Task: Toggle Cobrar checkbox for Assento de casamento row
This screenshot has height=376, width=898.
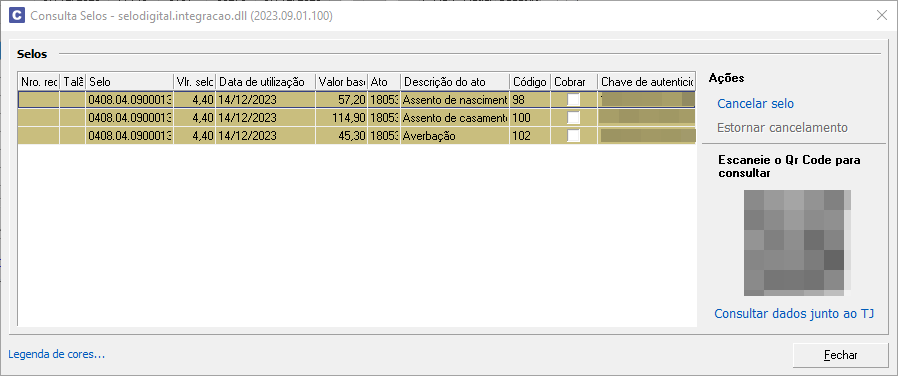Action: tap(573, 118)
